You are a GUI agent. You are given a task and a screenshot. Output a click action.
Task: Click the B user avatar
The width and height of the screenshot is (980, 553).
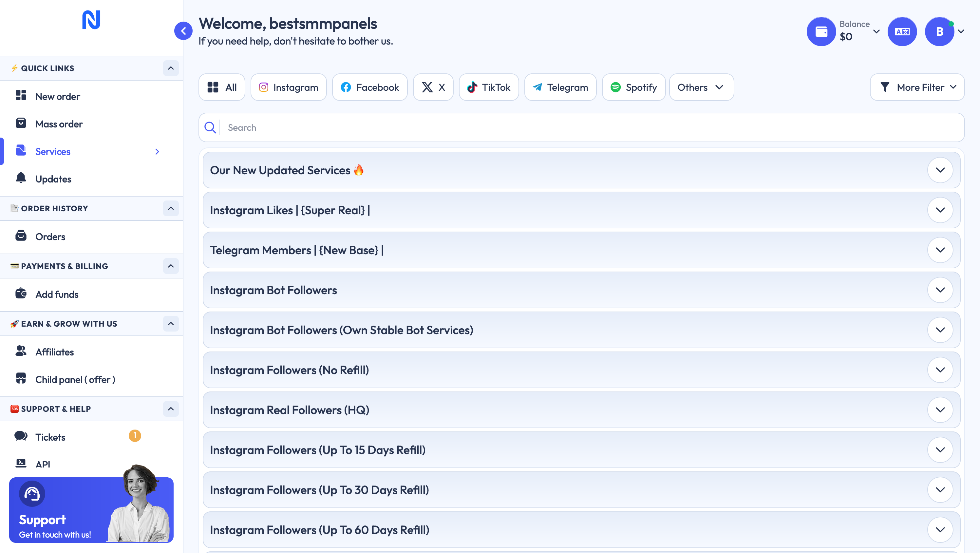(x=939, y=31)
